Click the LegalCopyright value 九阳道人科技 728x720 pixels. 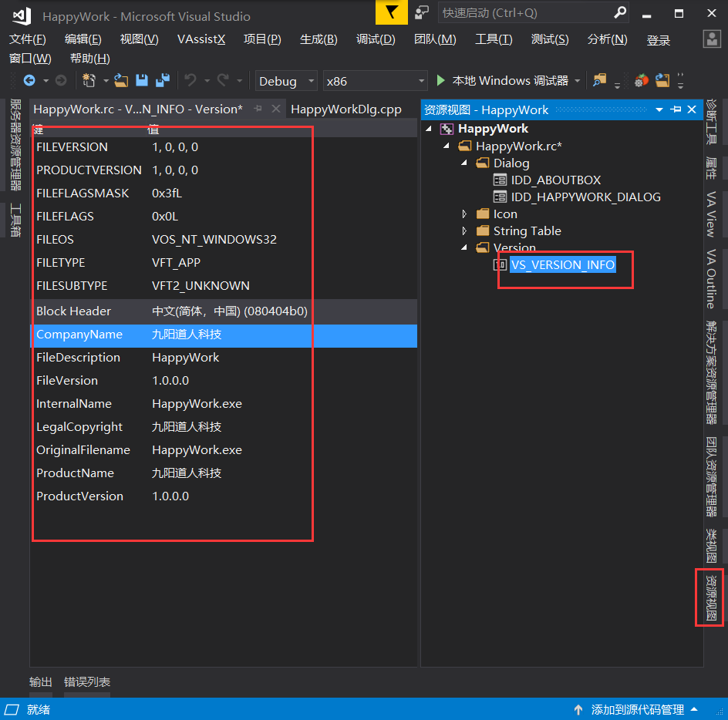point(187,426)
